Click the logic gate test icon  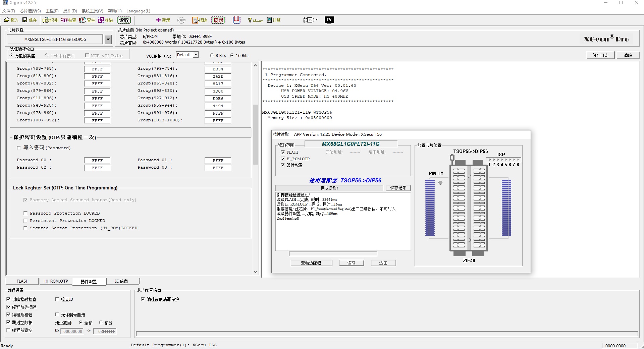pos(310,20)
